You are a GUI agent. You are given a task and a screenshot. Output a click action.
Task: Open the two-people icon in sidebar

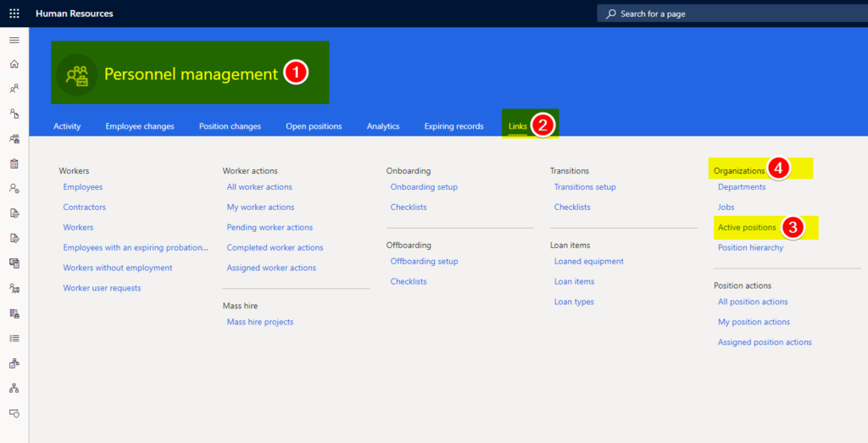click(x=14, y=88)
